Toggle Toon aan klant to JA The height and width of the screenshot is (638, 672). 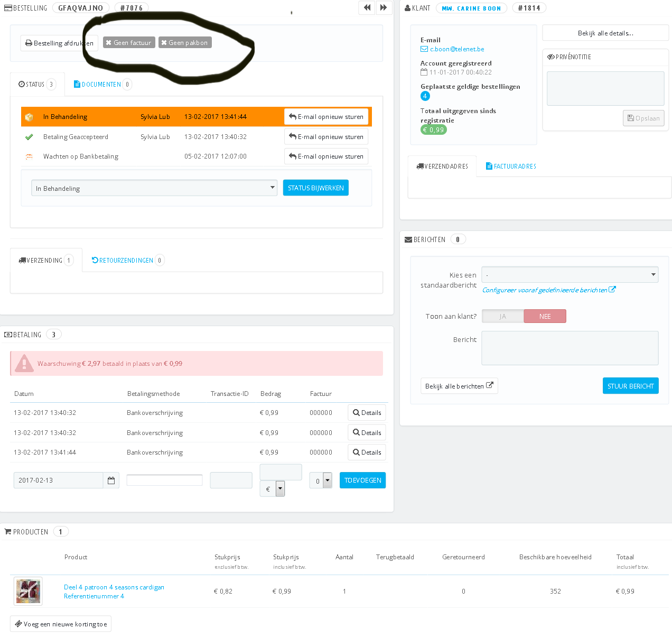pyautogui.click(x=503, y=316)
